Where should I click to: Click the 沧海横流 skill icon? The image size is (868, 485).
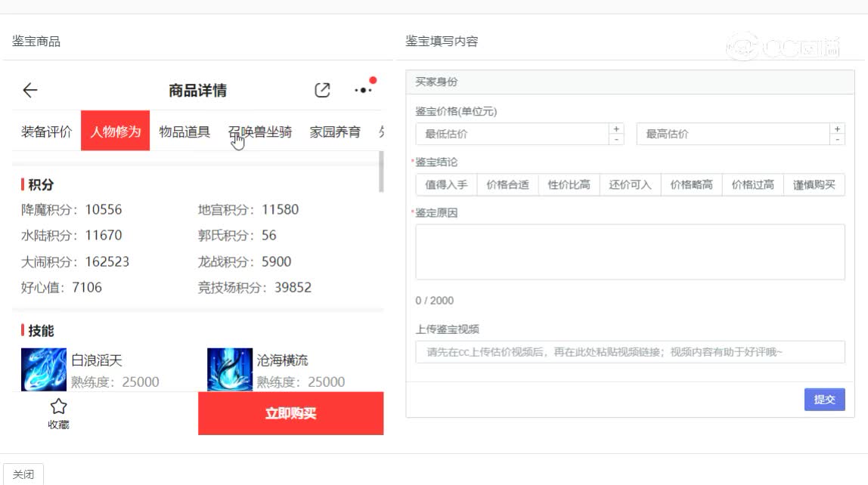tap(230, 369)
